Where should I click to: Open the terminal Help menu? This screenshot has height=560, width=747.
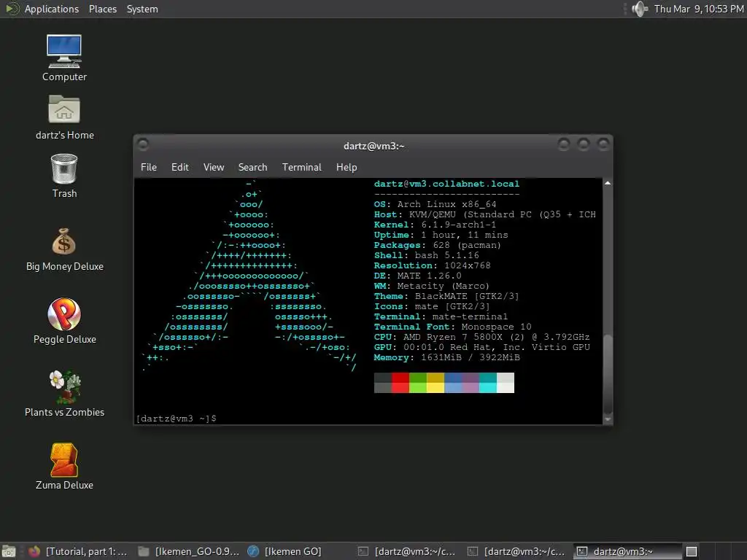point(347,167)
